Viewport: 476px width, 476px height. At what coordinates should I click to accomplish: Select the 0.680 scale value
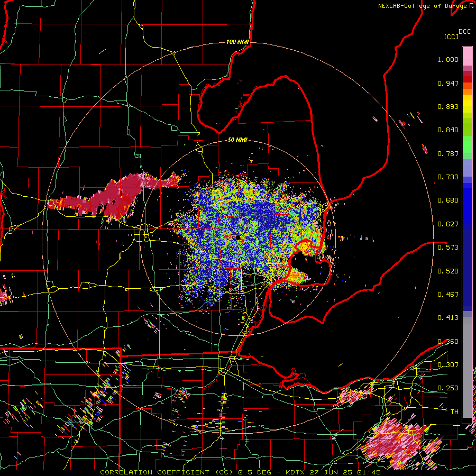point(448,200)
